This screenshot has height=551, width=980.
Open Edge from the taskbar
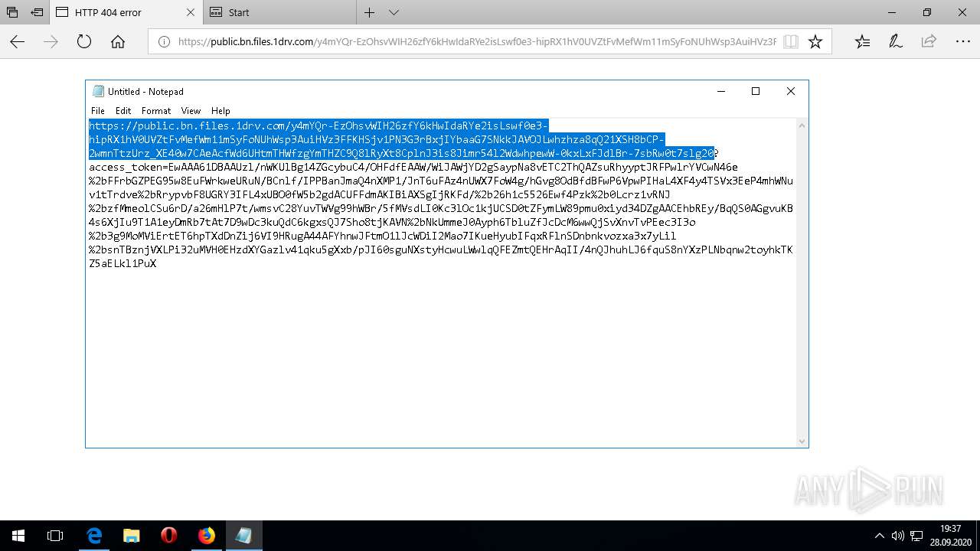click(94, 536)
